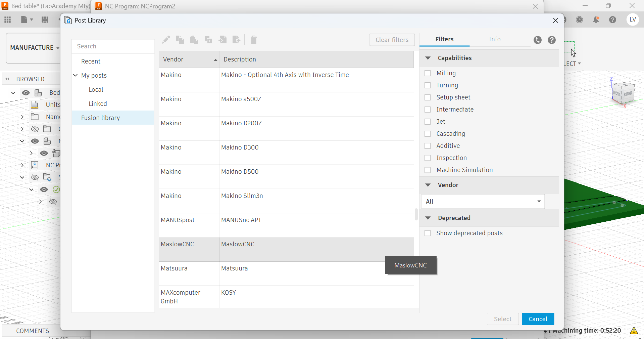Open the Vendor 'All' dropdown

(x=483, y=202)
